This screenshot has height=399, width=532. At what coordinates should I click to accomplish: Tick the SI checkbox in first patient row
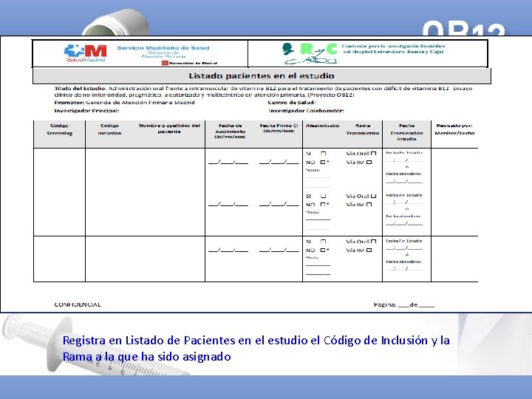click(324, 154)
